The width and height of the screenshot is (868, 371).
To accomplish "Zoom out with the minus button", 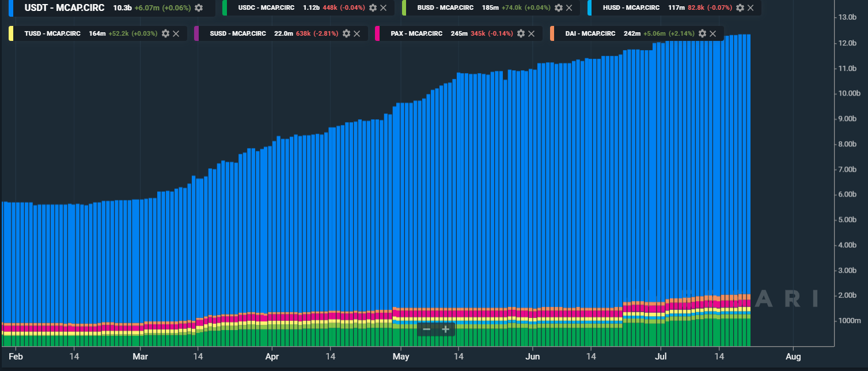I will (x=426, y=329).
